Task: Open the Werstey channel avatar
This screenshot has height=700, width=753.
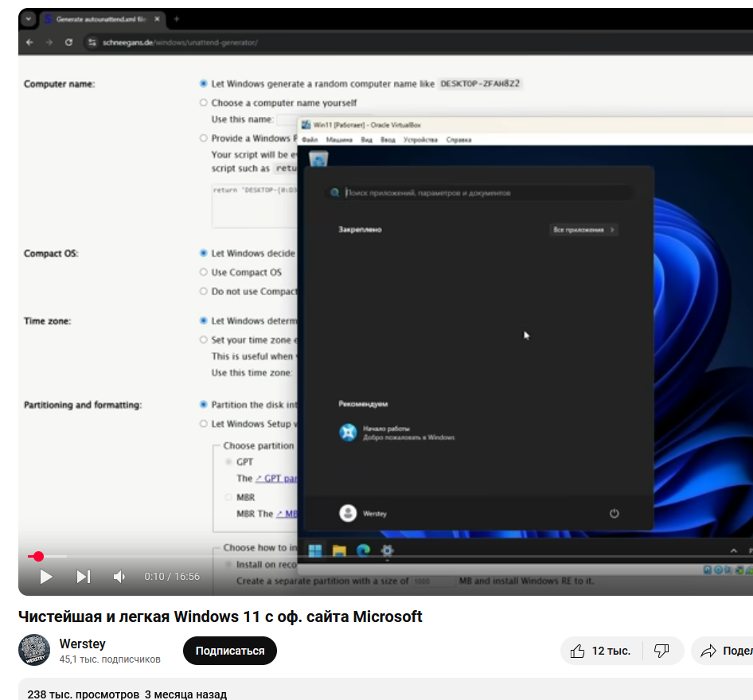Action: coord(34,650)
